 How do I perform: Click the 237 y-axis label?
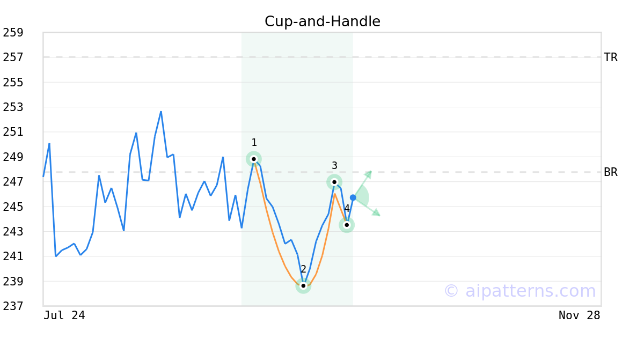[x=13, y=306]
